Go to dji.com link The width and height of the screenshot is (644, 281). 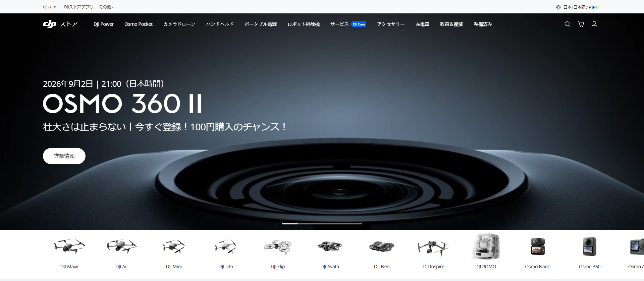click(x=50, y=7)
